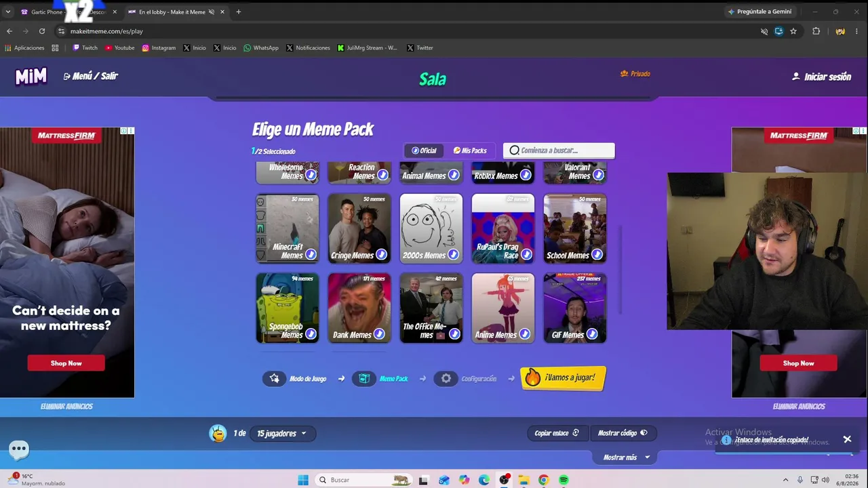Click the player avatar icon
The image size is (868, 488).
point(218,433)
